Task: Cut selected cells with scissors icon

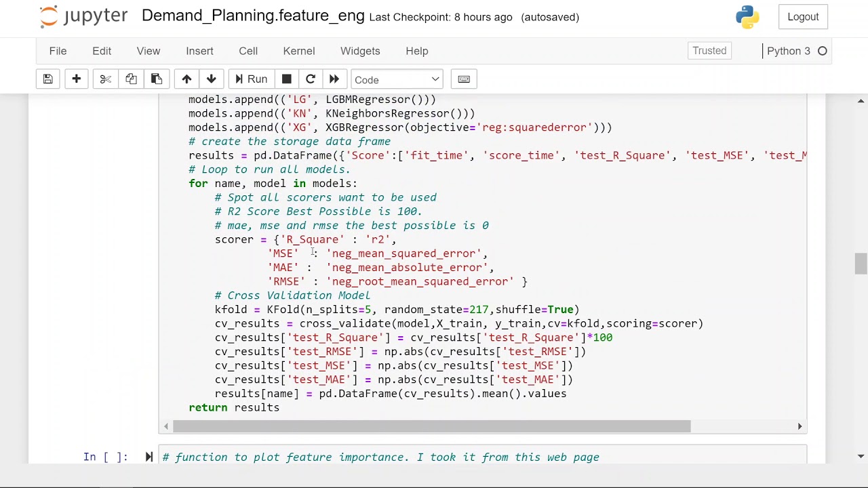Action: click(106, 79)
